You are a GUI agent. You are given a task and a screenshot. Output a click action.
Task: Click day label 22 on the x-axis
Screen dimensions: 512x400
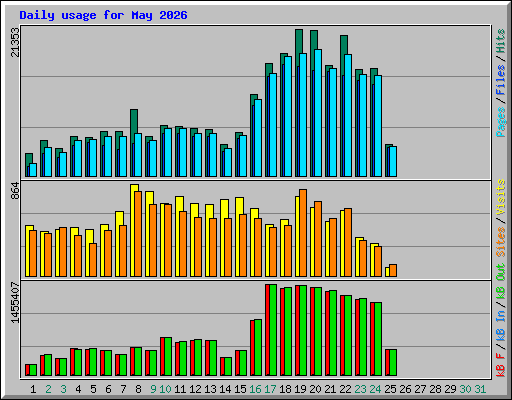point(345,389)
